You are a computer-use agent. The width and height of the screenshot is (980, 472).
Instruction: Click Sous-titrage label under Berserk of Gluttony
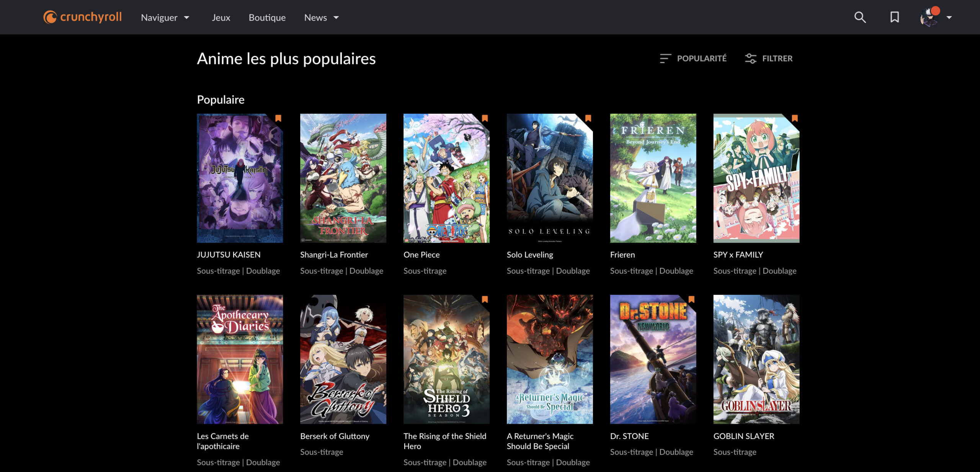322,452
